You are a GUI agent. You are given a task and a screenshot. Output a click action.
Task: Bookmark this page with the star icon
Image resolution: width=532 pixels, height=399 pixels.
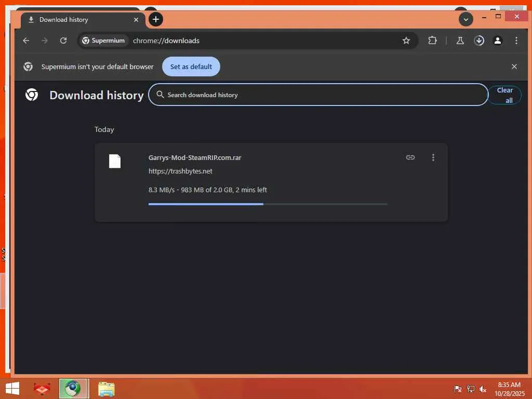[406, 41]
